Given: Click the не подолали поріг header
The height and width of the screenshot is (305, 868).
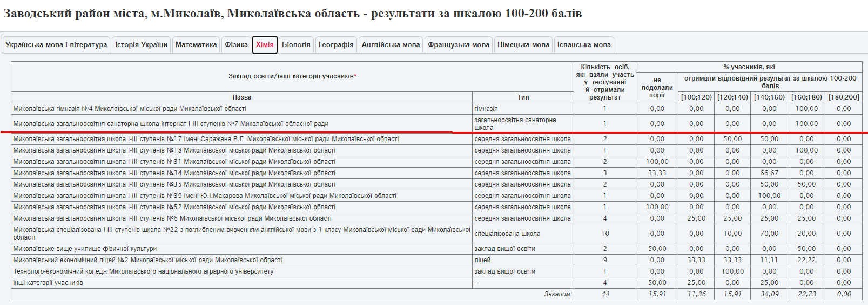Looking at the screenshot, I should 657,88.
